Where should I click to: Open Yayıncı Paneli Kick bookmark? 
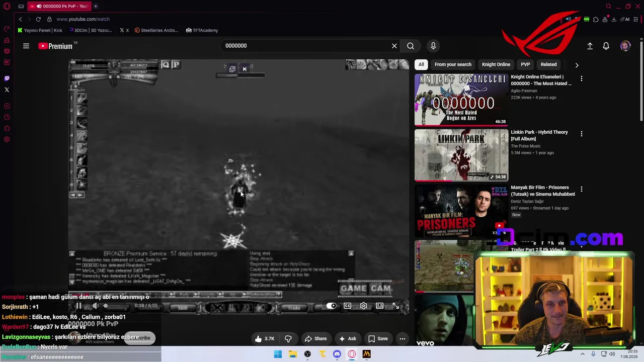pos(40,30)
